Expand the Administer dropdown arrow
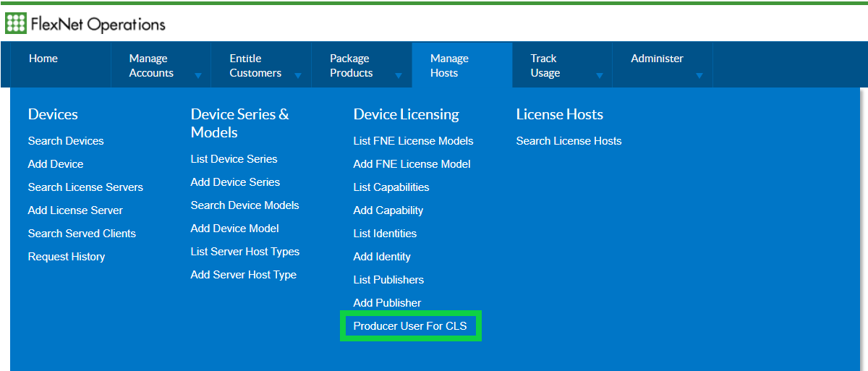Screen dimensions: 868x371 pos(699,75)
